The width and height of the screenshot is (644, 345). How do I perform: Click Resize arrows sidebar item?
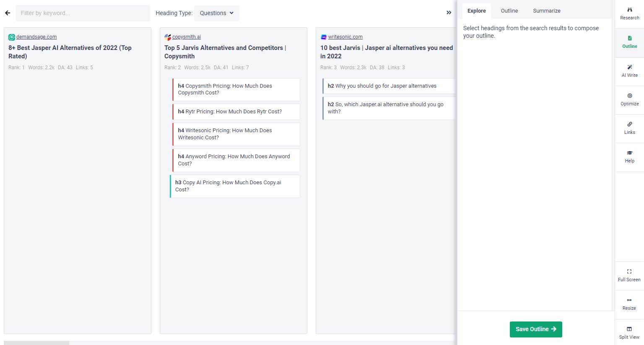[x=629, y=304]
